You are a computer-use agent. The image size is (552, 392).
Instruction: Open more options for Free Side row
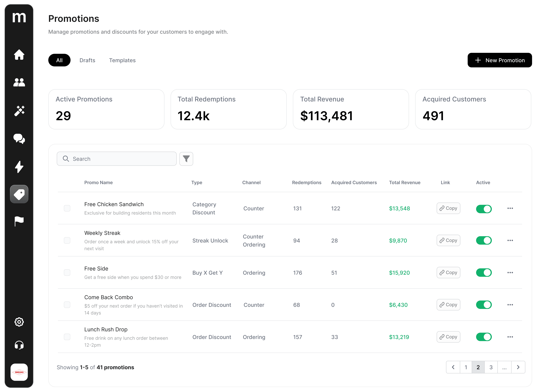tap(510, 273)
